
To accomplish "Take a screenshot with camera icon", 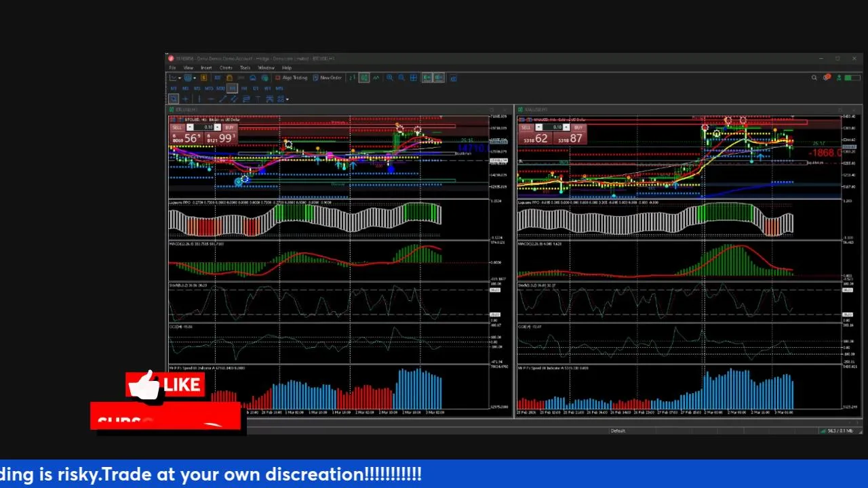I will tap(453, 78).
